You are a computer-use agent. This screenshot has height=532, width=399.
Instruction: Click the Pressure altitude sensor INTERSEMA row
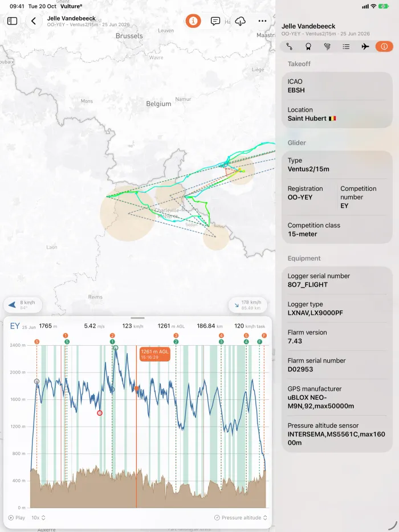point(337,434)
